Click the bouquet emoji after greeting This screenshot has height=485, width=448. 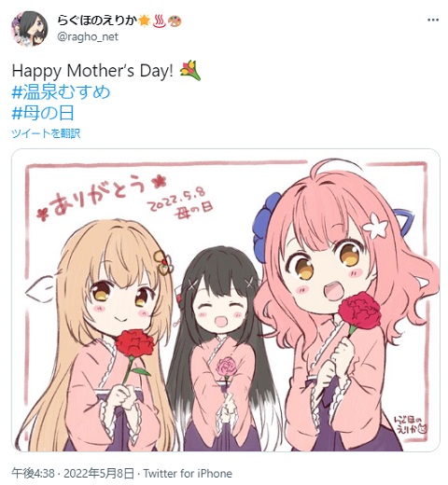tap(190, 71)
